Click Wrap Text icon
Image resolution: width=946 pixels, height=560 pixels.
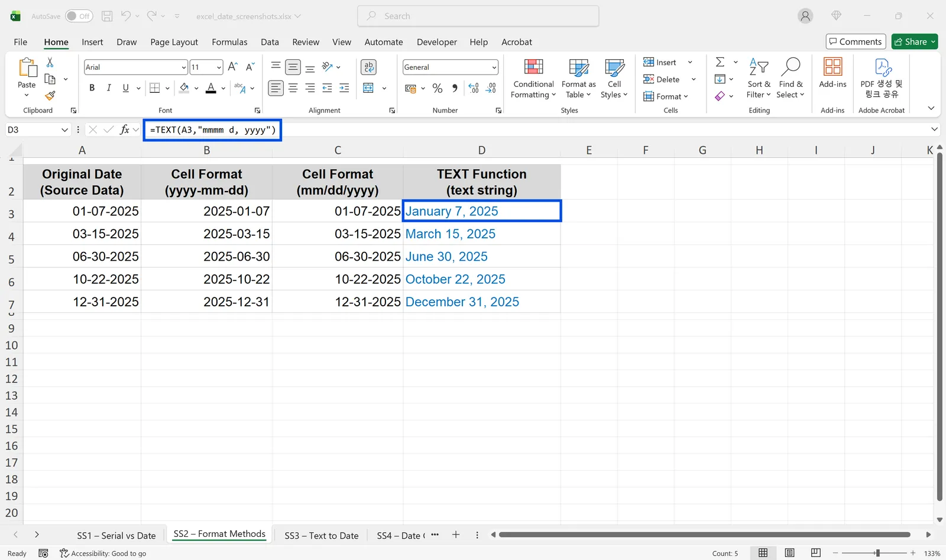click(369, 67)
